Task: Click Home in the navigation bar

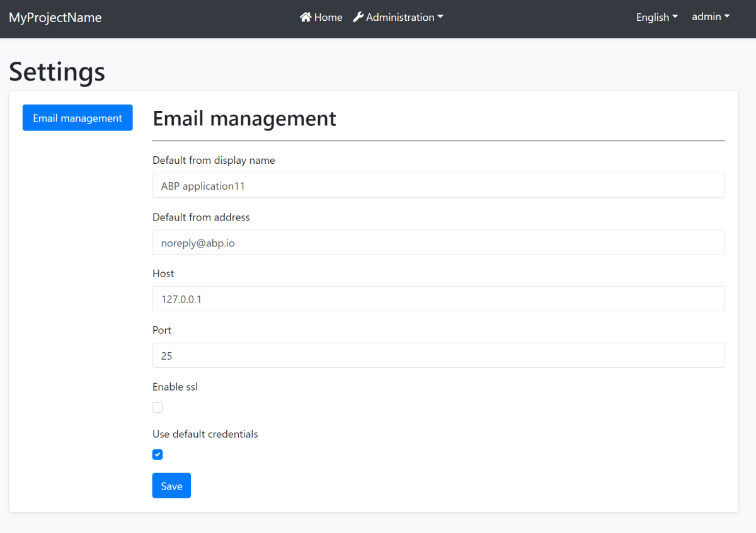Action: 321,17
